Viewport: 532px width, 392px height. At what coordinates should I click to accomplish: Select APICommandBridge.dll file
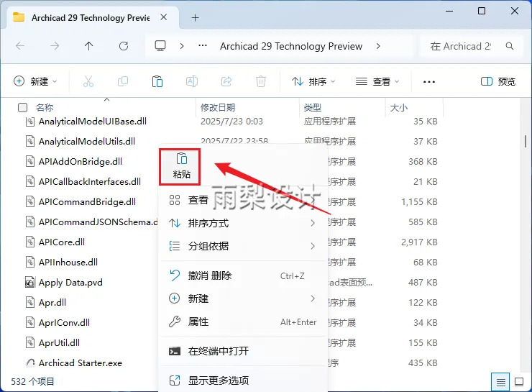87,201
